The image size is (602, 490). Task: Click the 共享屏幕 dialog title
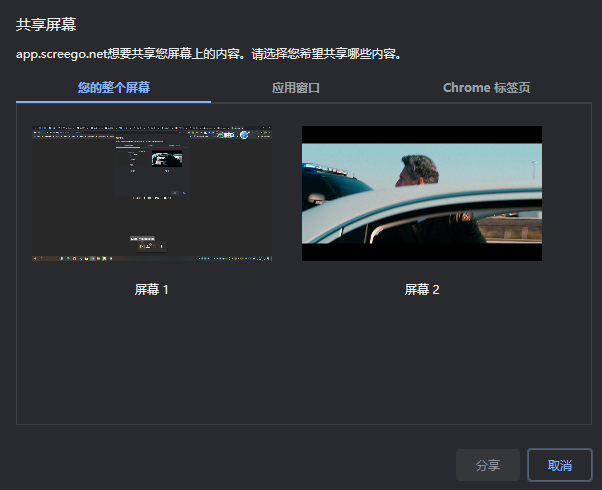(46, 25)
